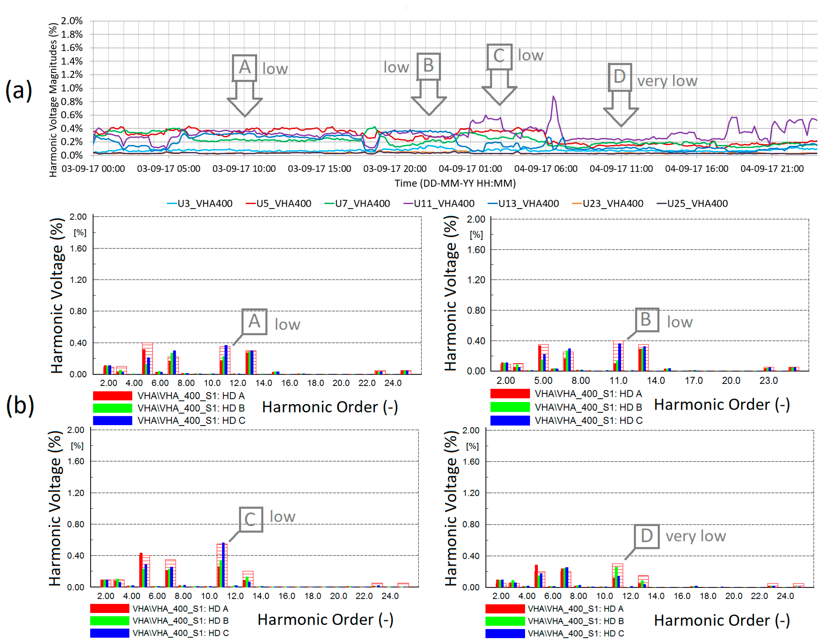The width and height of the screenshot is (827, 644).
Task: Click the boxed letter D beside 'very low' in the top chart
Action: coord(620,77)
